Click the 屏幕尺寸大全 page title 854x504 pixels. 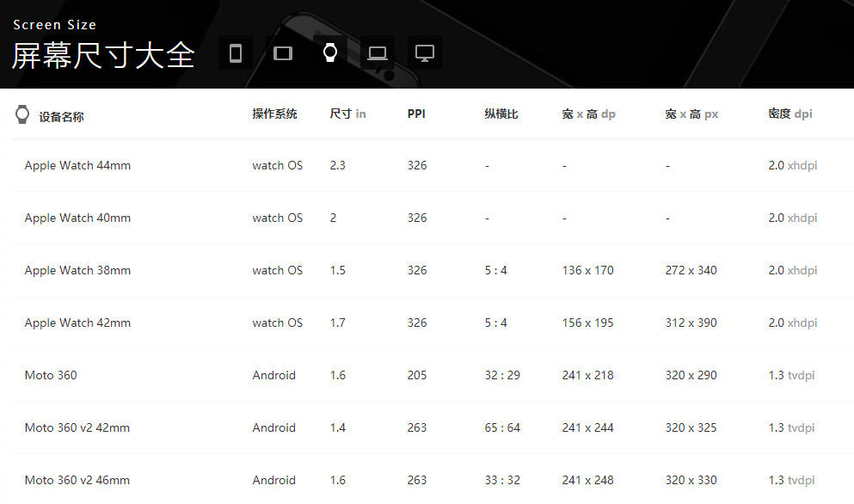click(103, 56)
